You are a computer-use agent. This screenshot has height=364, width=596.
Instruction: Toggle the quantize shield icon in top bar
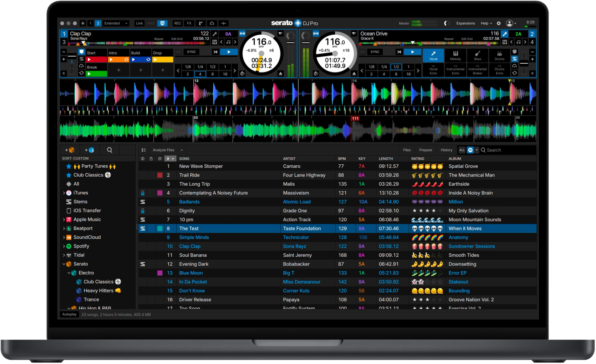click(x=162, y=23)
